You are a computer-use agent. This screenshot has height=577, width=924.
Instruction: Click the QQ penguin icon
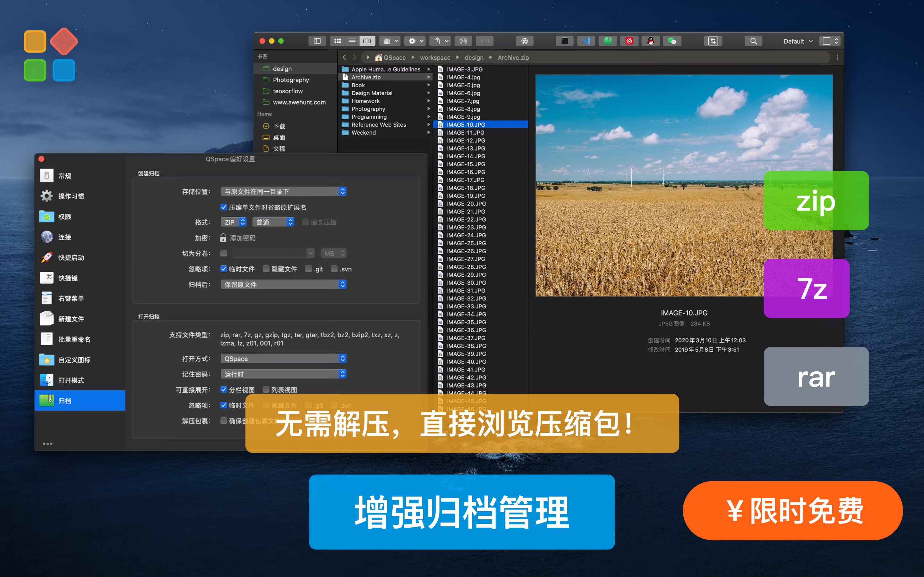coord(651,41)
